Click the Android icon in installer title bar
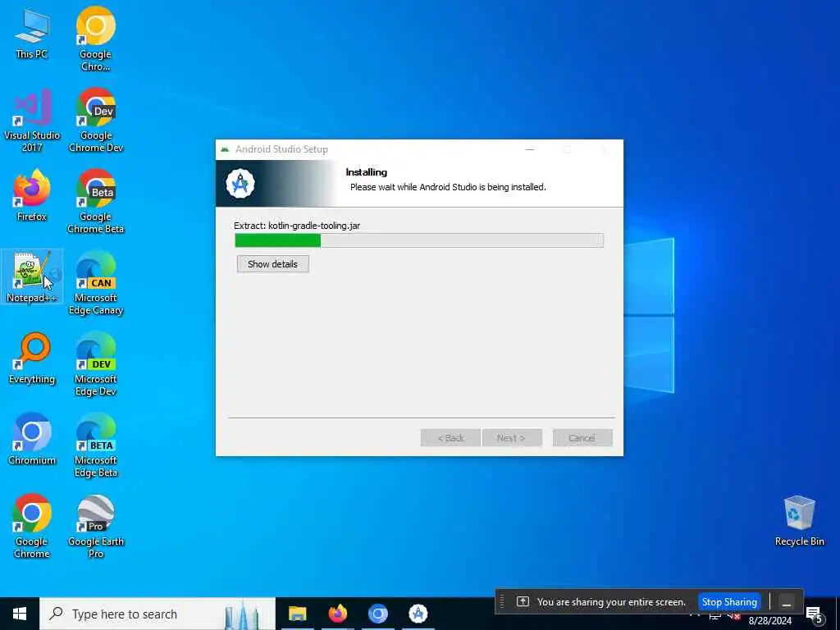The image size is (840, 630). (x=225, y=149)
